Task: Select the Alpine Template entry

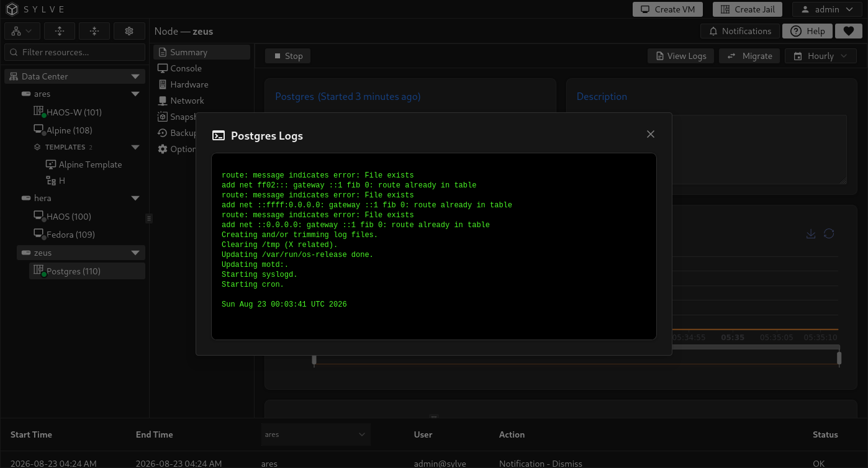Action: click(90, 164)
